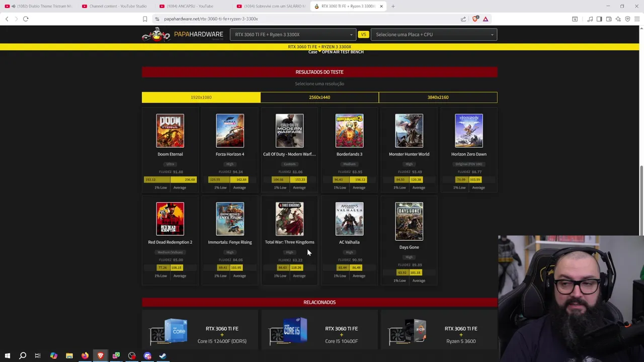Click the Immortals: Fenyx Rising cover
The image size is (644, 362).
tap(230, 219)
